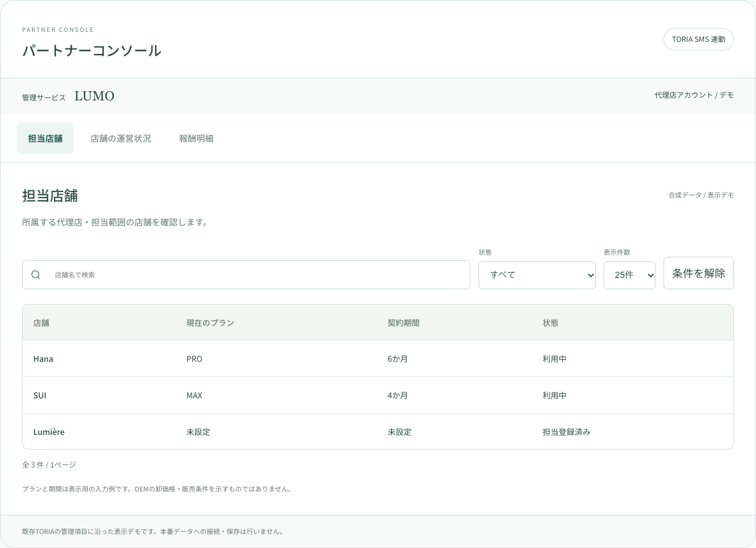
Task: Click the 店舗名で検索 search field
Action: click(246, 275)
